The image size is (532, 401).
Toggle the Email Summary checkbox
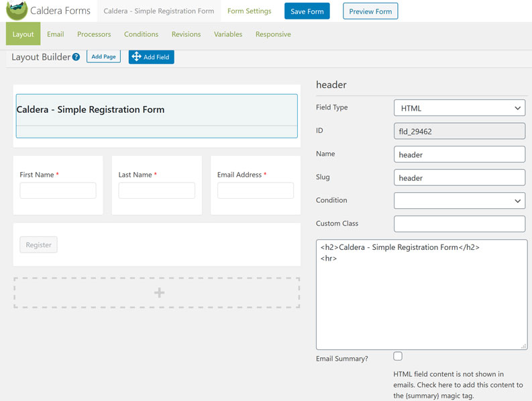click(398, 356)
